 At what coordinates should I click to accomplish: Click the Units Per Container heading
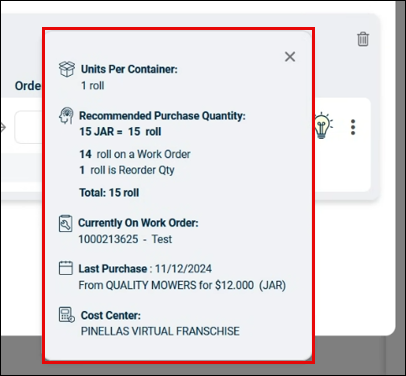(129, 69)
